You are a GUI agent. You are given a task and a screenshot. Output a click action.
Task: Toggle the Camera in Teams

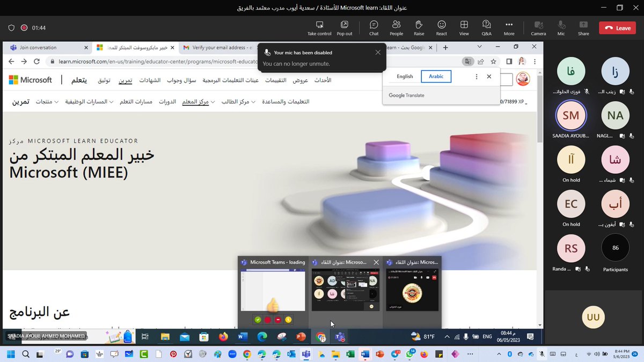pyautogui.click(x=538, y=28)
